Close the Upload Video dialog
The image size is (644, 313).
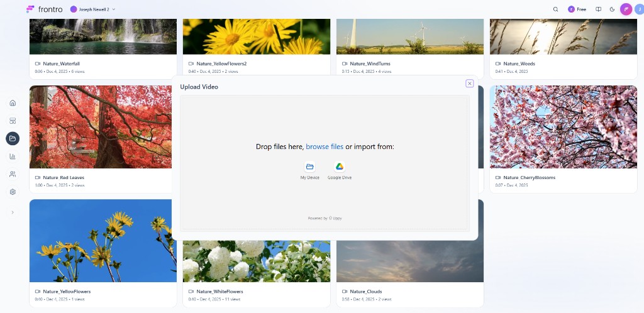coord(469,84)
